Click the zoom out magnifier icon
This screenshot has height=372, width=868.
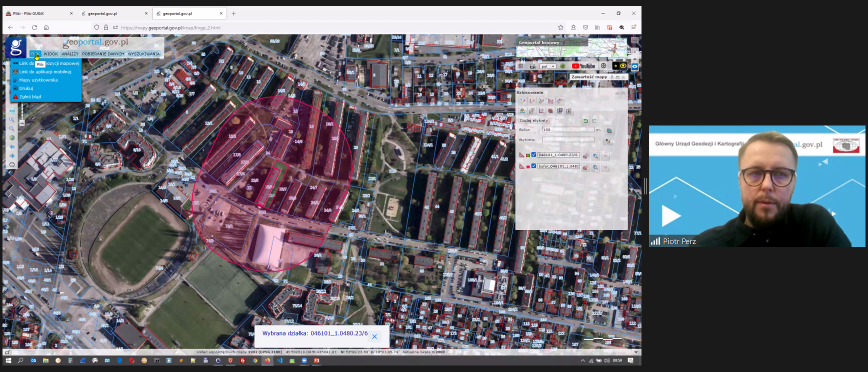click(12, 129)
